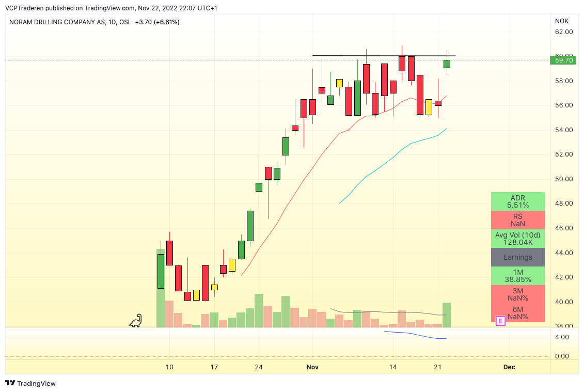584x392 pixels.
Task: Click the NOK currency label
Action: pyautogui.click(x=562, y=21)
